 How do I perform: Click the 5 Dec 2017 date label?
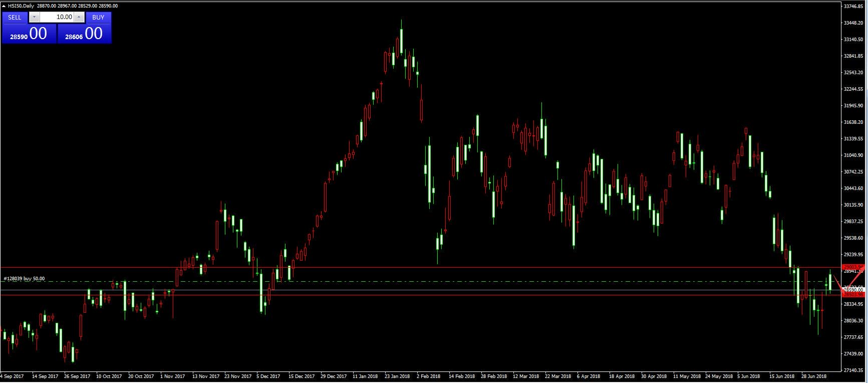[268, 376]
